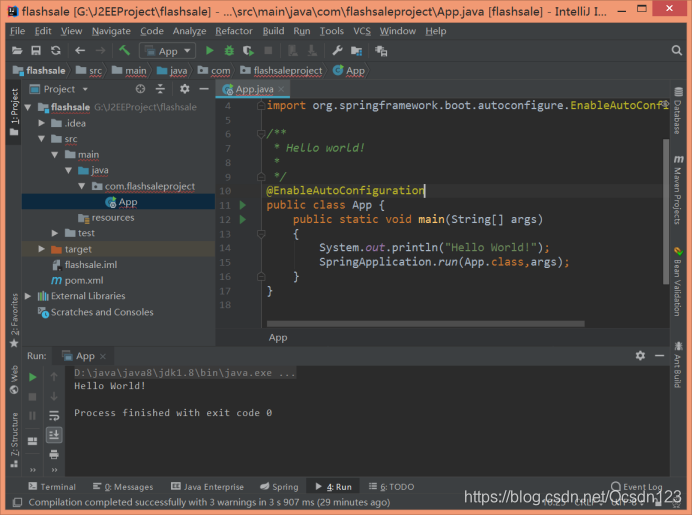
Task: Navigate forward with the right arrow icon
Action: pyautogui.click(x=100, y=51)
